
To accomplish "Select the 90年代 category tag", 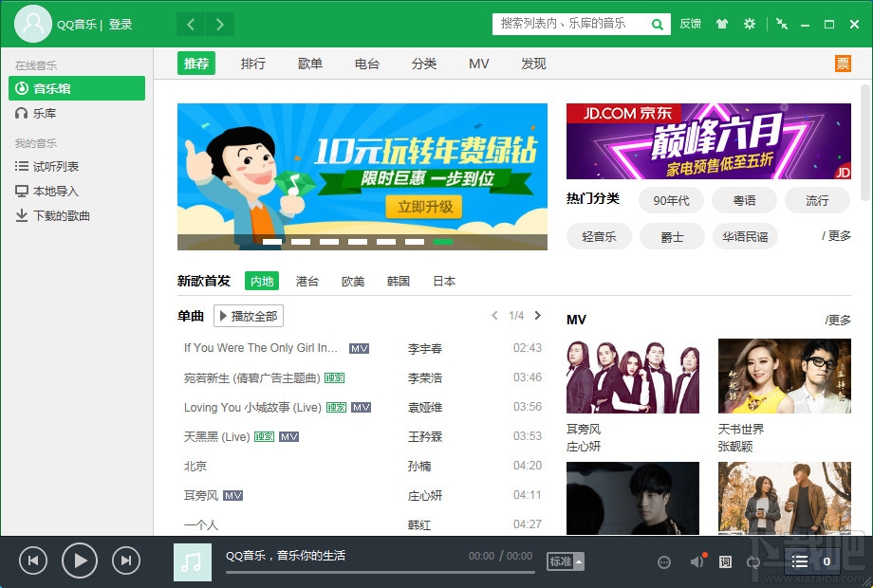I will pyautogui.click(x=671, y=200).
